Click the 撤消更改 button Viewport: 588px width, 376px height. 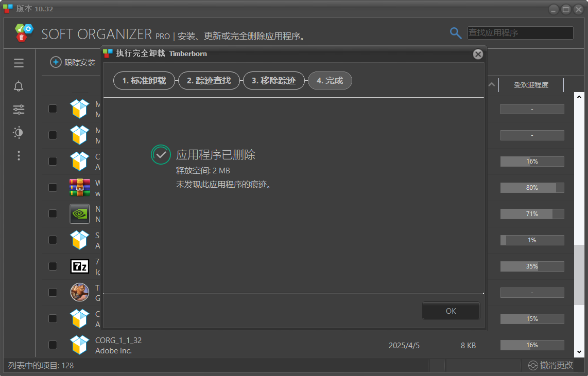[x=550, y=365]
